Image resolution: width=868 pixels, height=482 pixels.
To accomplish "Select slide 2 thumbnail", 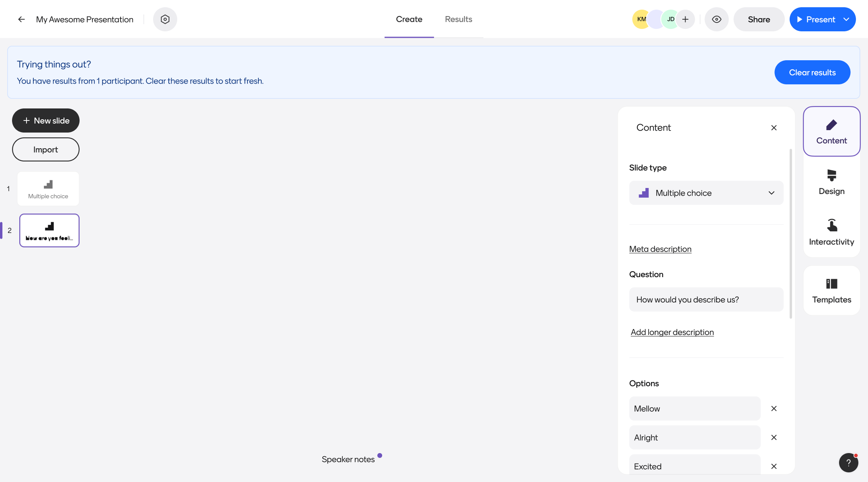I will pos(49,231).
